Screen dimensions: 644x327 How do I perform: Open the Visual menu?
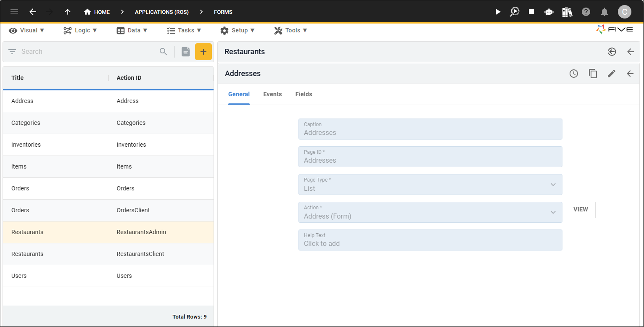(x=26, y=30)
